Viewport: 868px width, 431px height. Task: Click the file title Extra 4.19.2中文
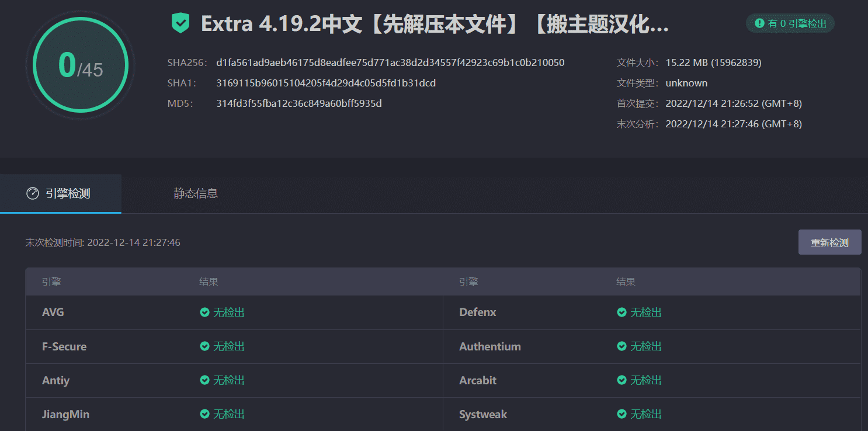pyautogui.click(x=435, y=24)
